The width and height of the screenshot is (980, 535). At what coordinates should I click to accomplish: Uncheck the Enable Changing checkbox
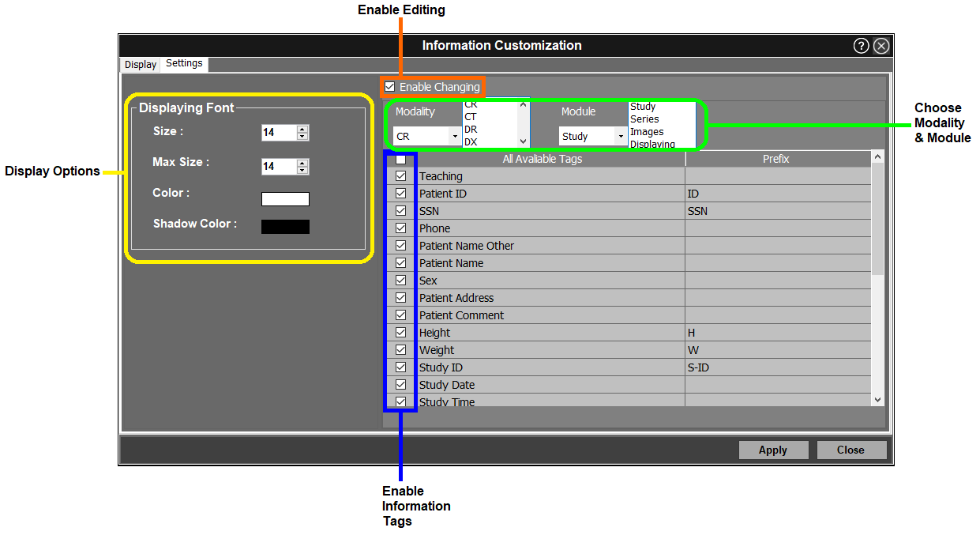point(390,87)
